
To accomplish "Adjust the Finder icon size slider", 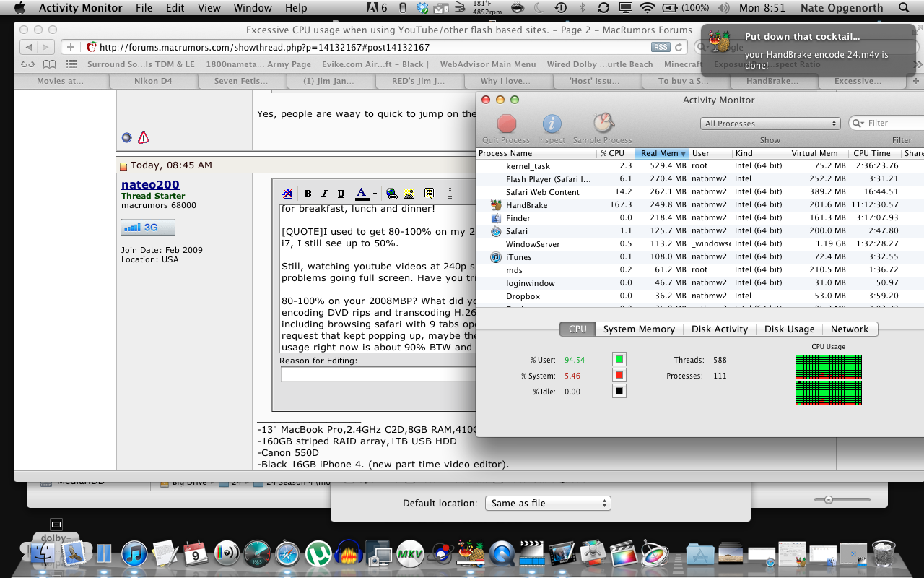I will pos(829,499).
